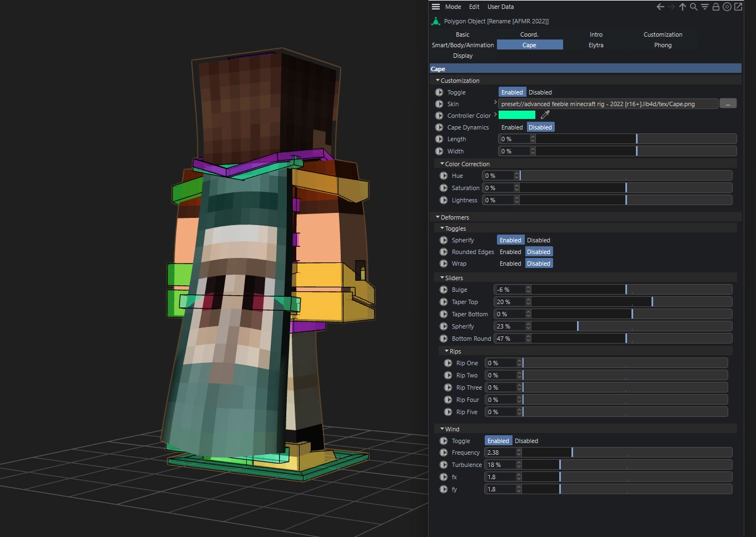Expand the Controller Color parameter arrow
756x537 pixels.
495,115
